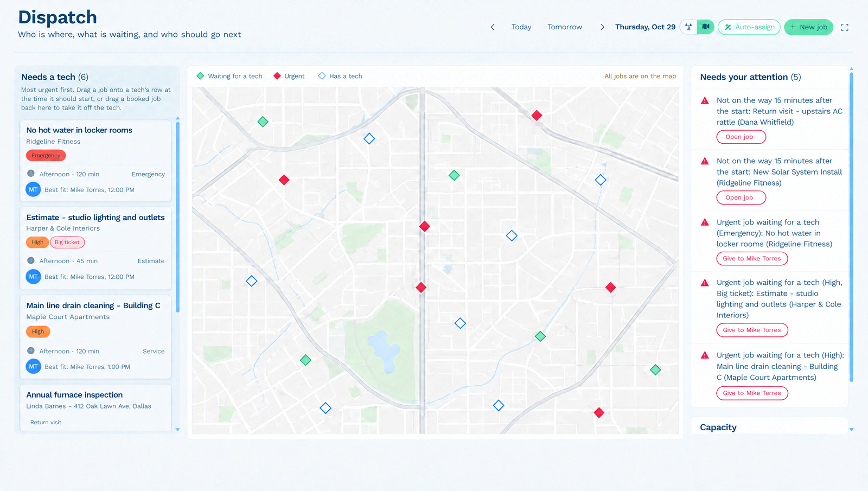Screen dimensions: 868x491
Task: Click scroll-down arrow of the attention panel
Action: [851, 430]
